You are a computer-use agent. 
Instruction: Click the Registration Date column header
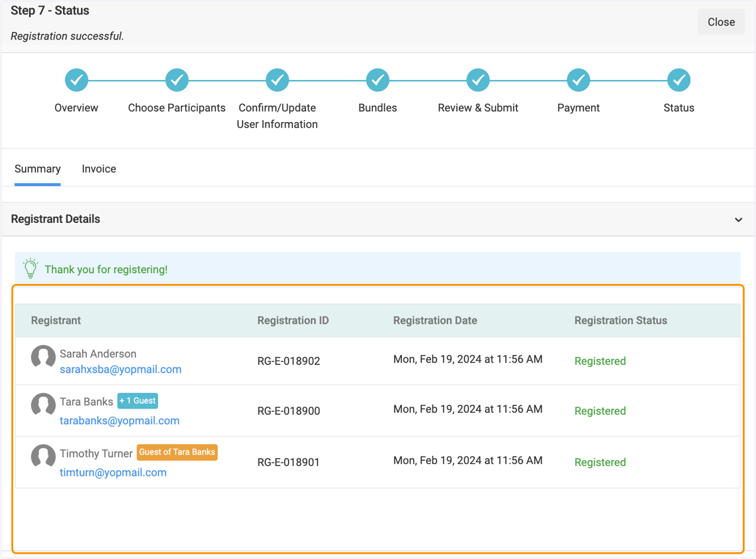point(435,320)
